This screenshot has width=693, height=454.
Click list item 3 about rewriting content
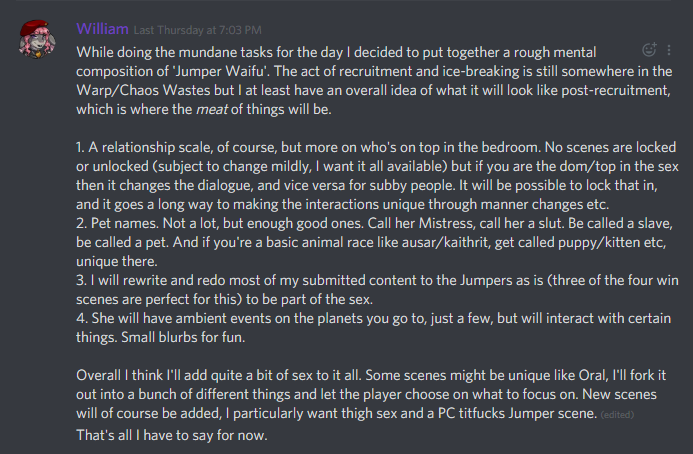[377, 290]
